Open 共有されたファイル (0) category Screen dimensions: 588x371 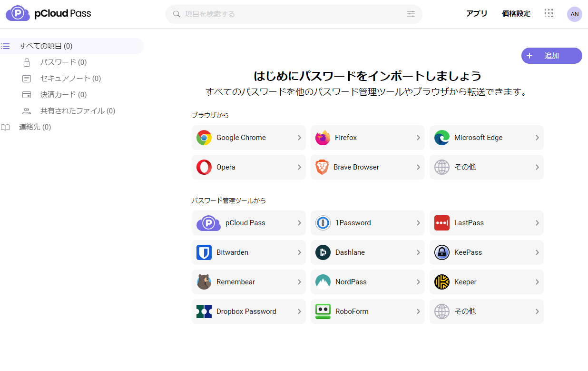point(78,111)
